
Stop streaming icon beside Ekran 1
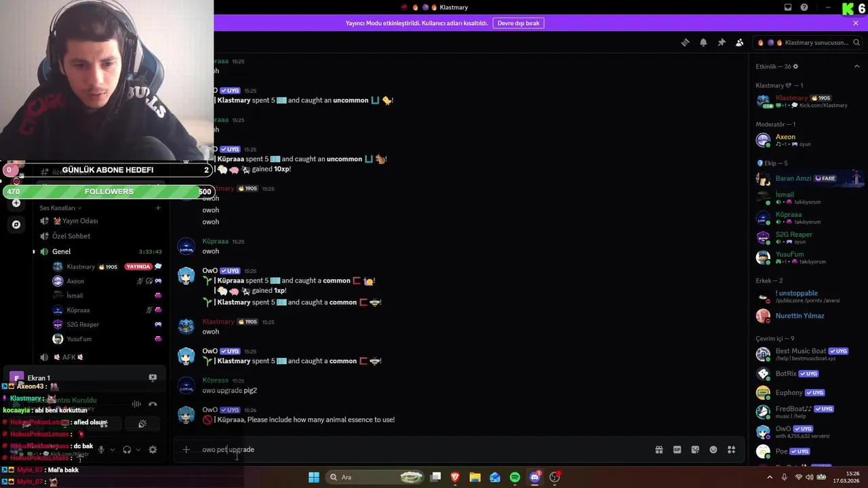[x=153, y=378]
